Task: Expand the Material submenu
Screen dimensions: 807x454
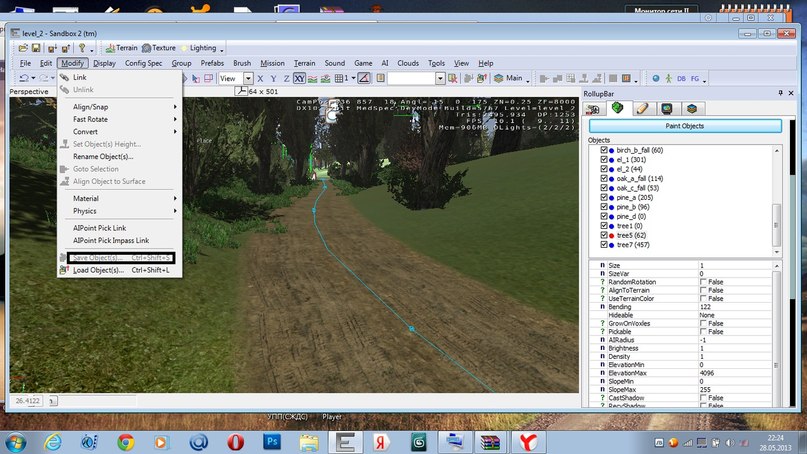Action: (x=119, y=198)
